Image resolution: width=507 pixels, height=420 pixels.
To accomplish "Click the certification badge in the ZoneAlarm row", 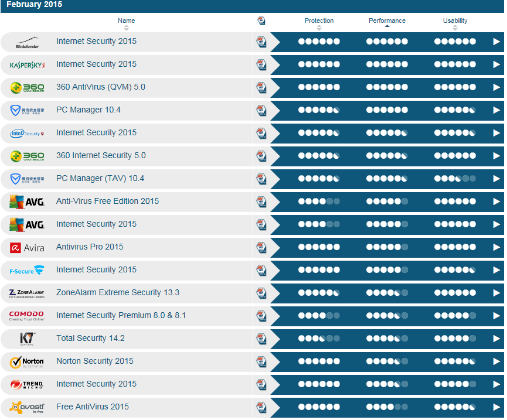I will click(x=261, y=293).
